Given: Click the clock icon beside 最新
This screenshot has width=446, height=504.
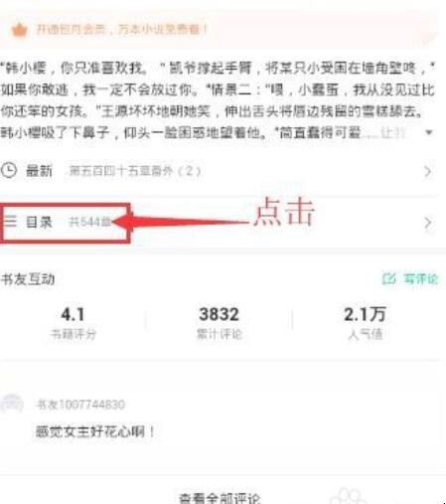Looking at the screenshot, I should [x=9, y=170].
